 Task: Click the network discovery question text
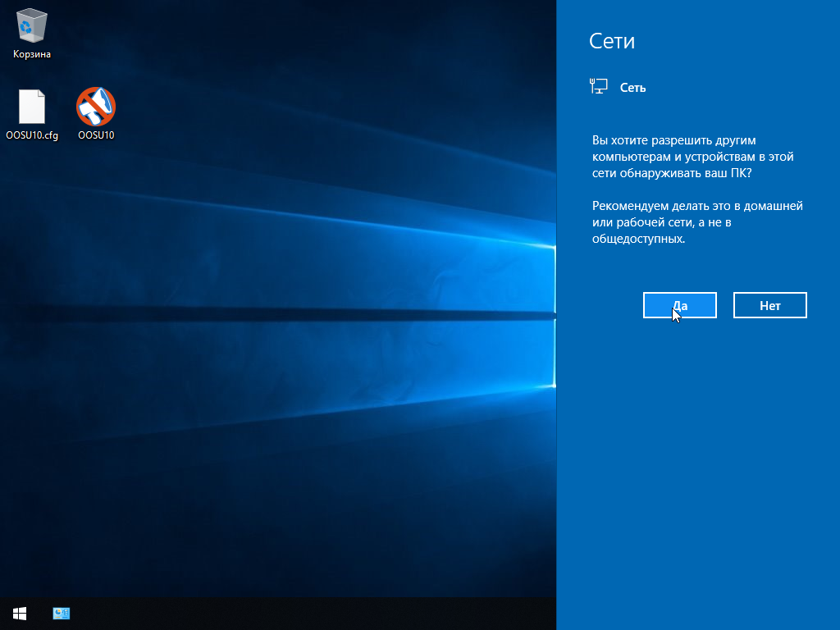692,156
